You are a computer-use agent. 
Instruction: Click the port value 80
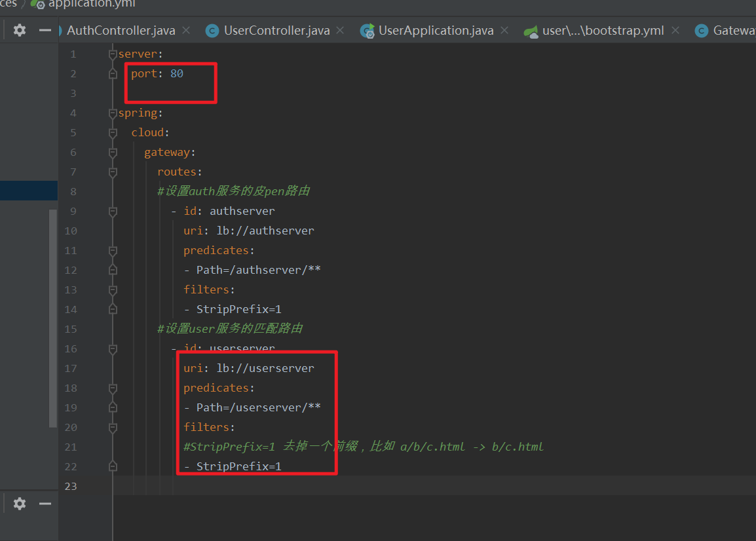pyautogui.click(x=176, y=74)
